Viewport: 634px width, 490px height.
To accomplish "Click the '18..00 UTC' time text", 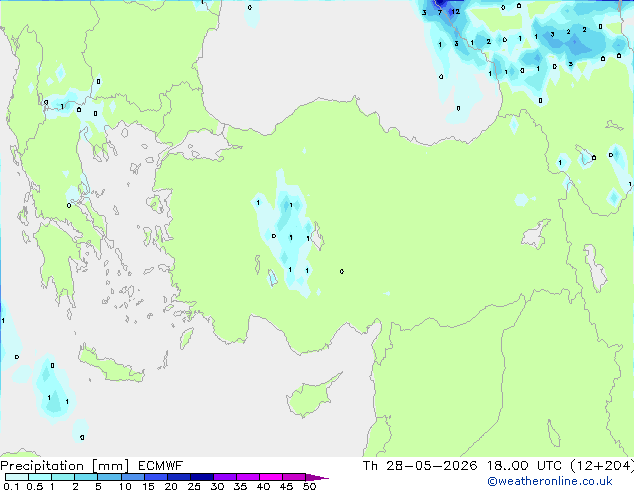I will pos(524,466).
